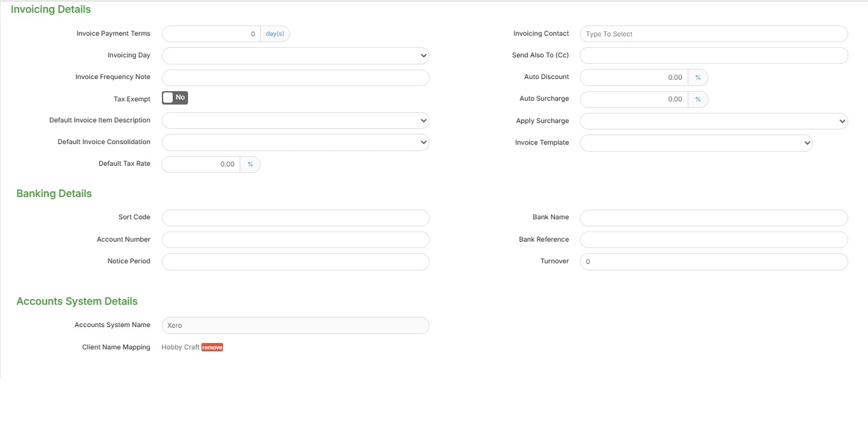Click the Bank Reference input field

tap(713, 240)
